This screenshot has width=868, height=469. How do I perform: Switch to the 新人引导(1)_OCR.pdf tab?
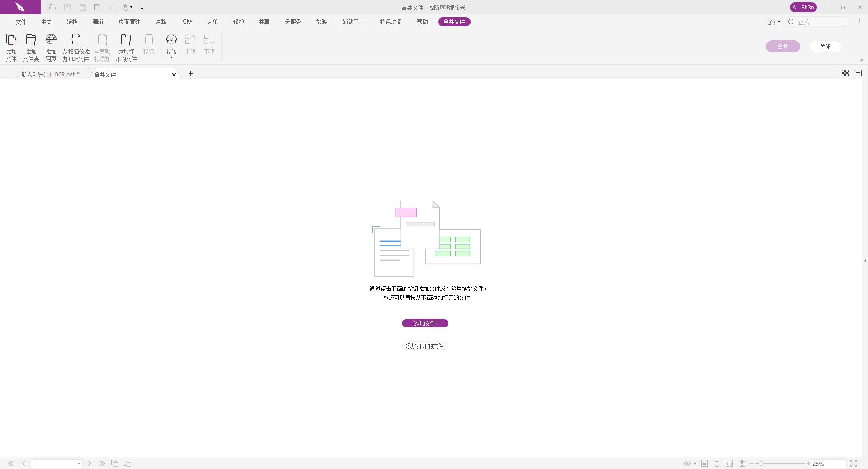click(x=50, y=74)
